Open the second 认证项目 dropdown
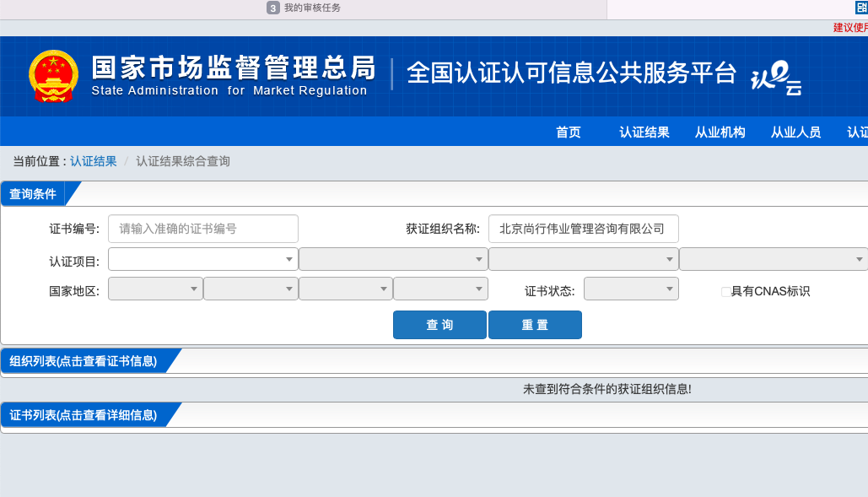The width and height of the screenshot is (868, 497). [393, 259]
